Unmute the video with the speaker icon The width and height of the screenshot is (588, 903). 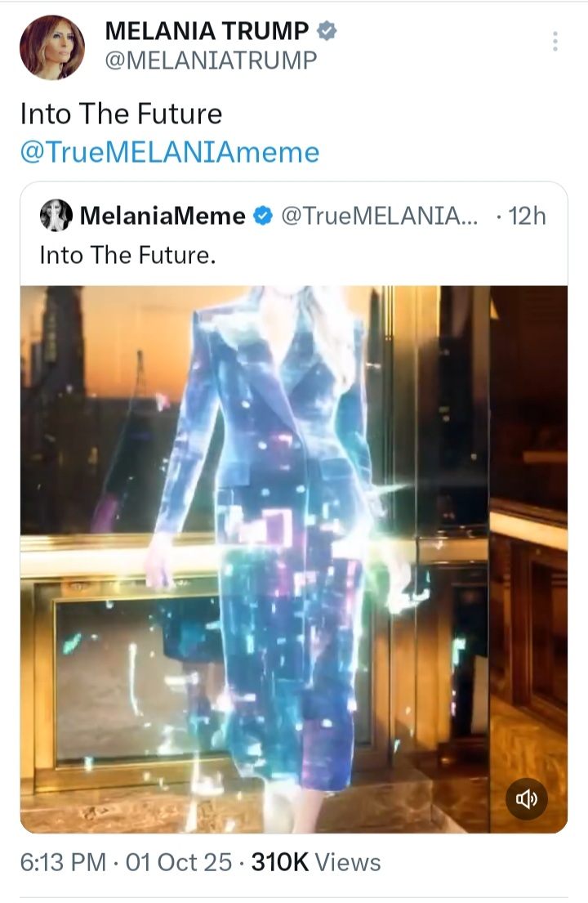tap(527, 798)
